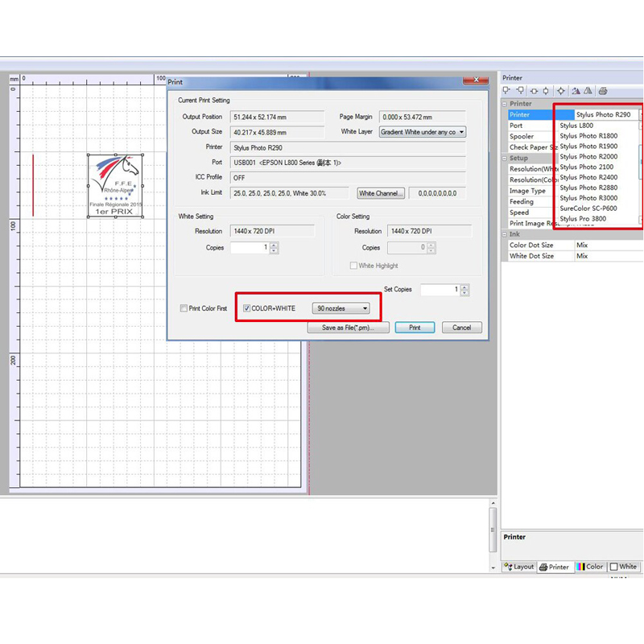Click the White Setting Resolution 1440x720 DPI field

(272, 231)
